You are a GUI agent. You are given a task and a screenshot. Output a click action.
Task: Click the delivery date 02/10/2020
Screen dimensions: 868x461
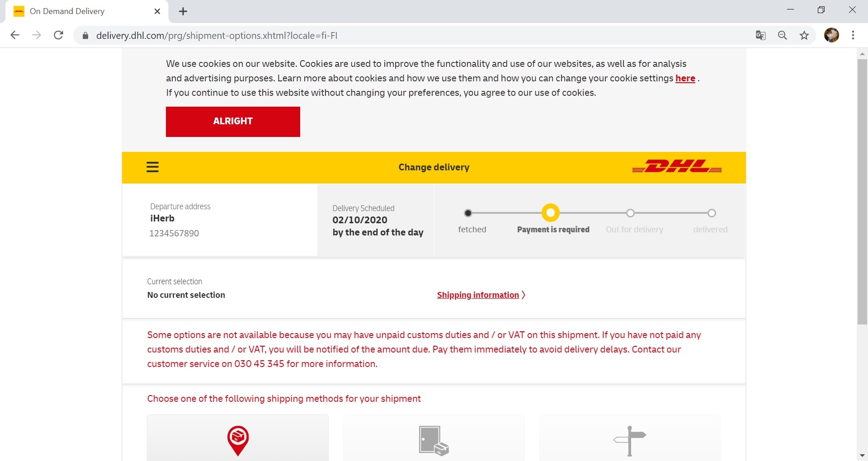[360, 220]
